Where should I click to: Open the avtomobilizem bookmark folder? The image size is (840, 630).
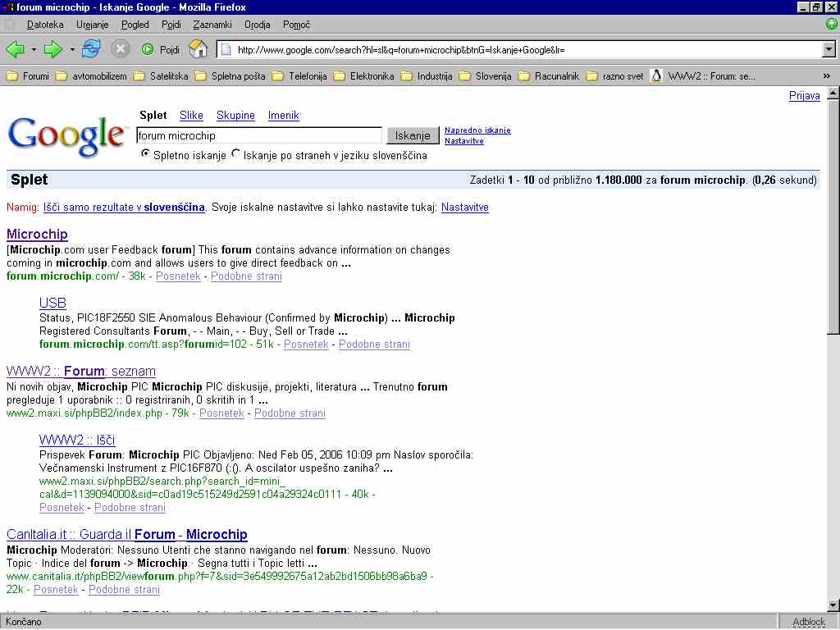[x=91, y=76]
